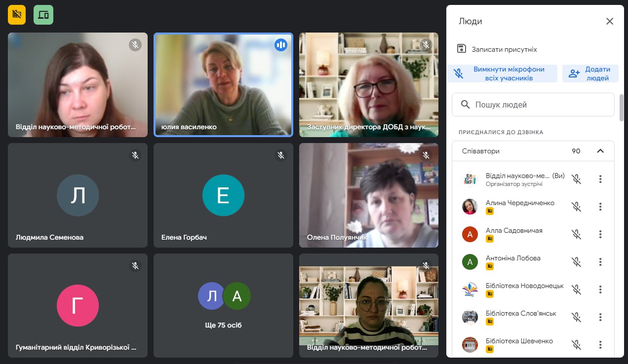Click Алина Чередниченко name in list
The height and width of the screenshot is (364, 628).
coord(520,203)
